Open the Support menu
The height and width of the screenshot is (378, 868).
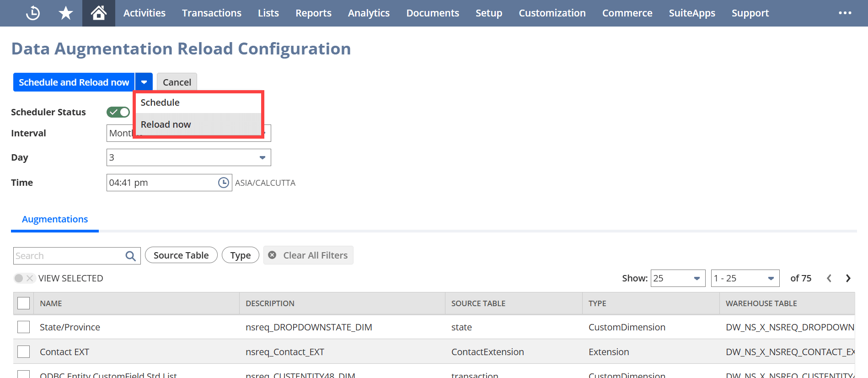click(750, 13)
